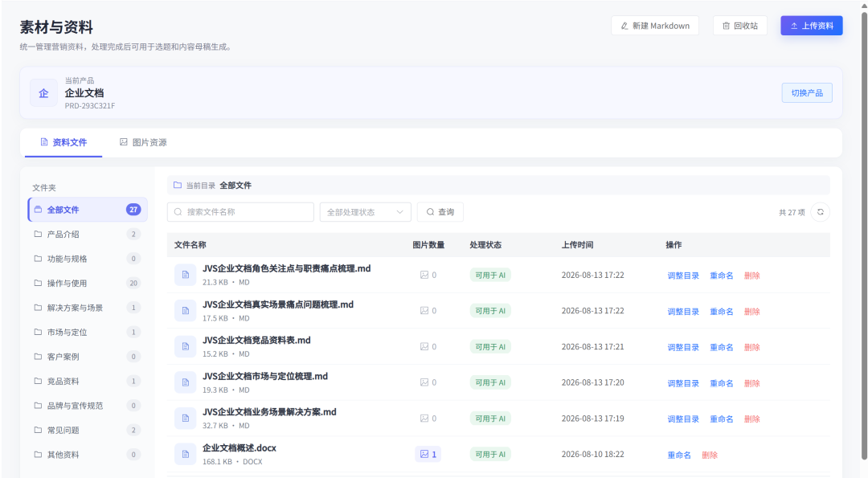The height and width of the screenshot is (478, 868).
Task: Click the 文件名称 column header
Action: click(x=190, y=244)
